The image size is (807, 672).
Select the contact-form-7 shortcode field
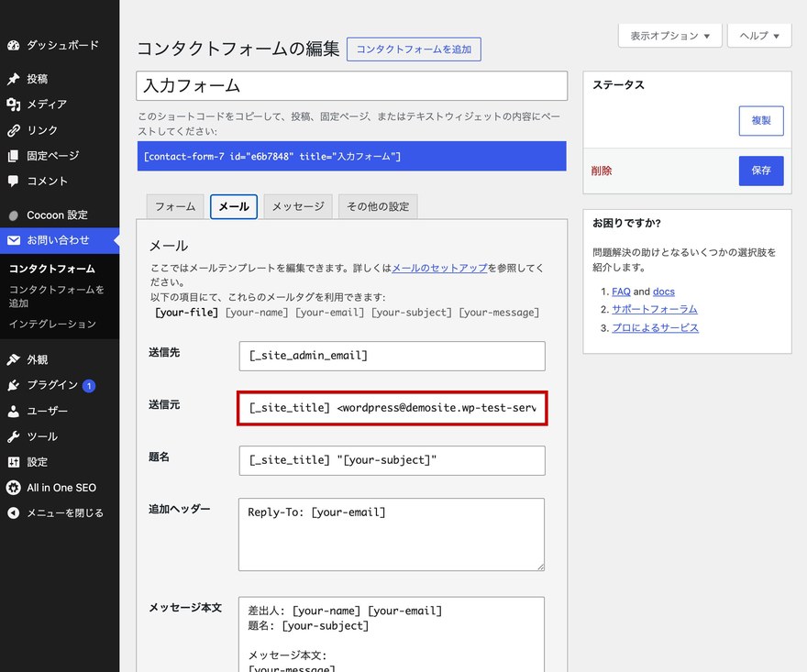[352, 157]
